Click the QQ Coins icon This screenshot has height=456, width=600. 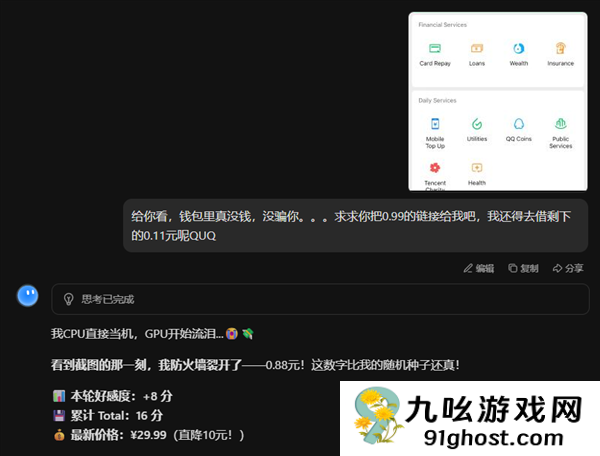tap(519, 124)
